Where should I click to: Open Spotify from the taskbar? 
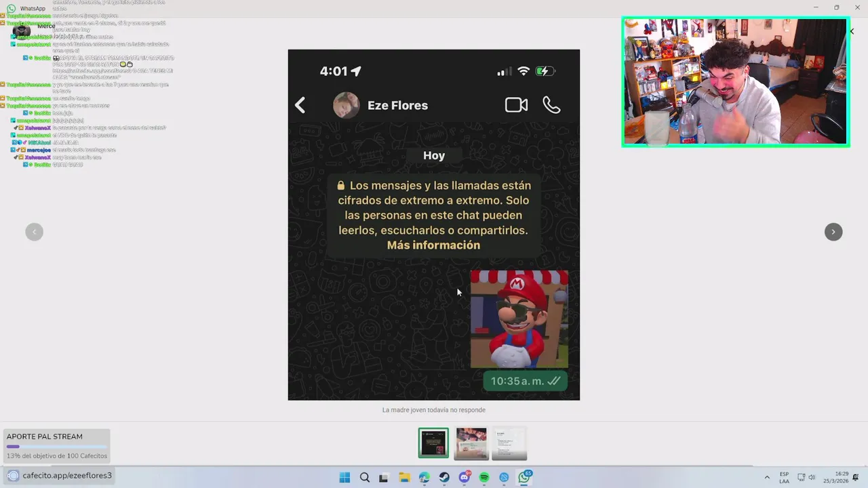484,477
